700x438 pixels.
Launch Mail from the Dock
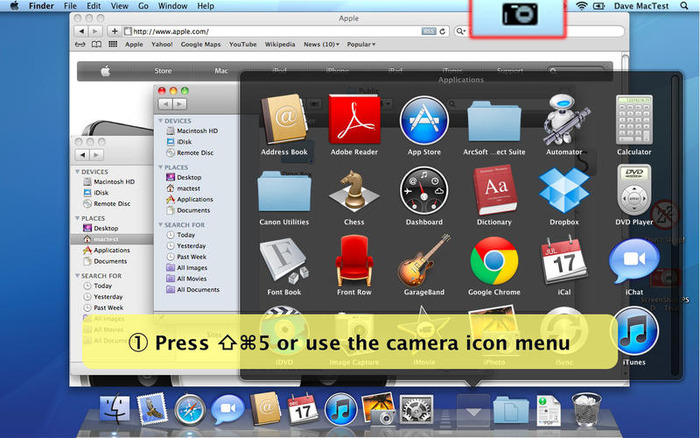[152, 409]
